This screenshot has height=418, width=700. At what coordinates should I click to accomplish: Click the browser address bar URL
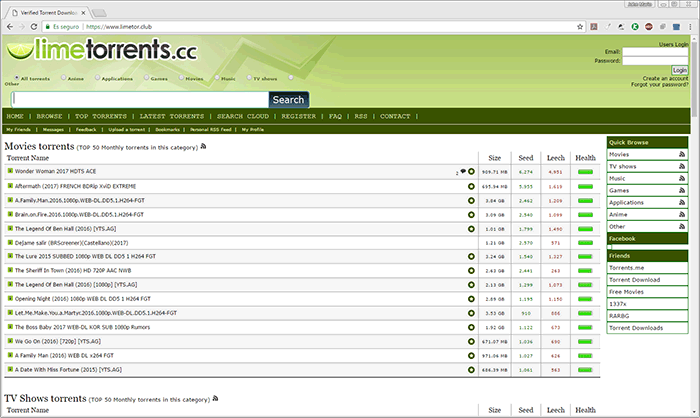coord(119,27)
